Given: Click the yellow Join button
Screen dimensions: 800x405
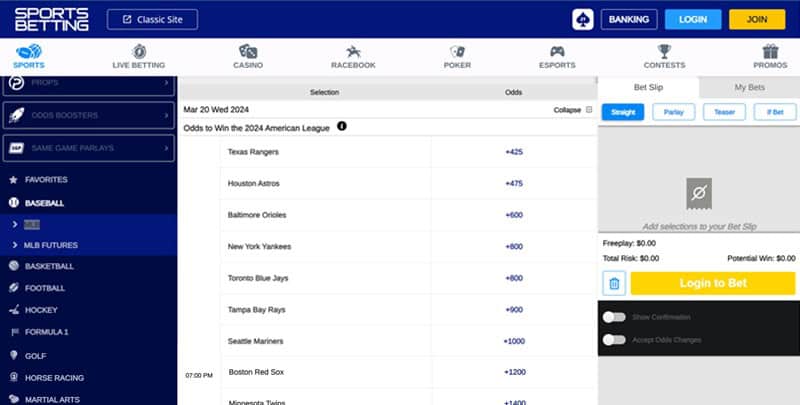Looking at the screenshot, I should (757, 19).
